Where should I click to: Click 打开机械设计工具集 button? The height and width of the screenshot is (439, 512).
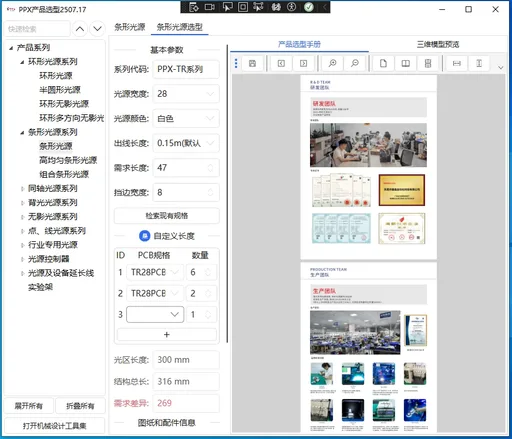(55, 426)
